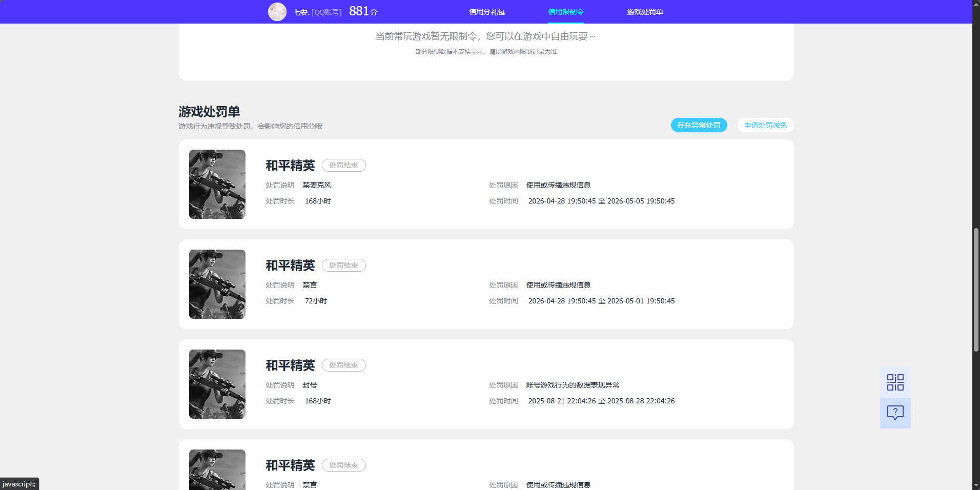This screenshot has width=980, height=490.
Task: Click the 封号 punishment description
Action: pos(310,385)
